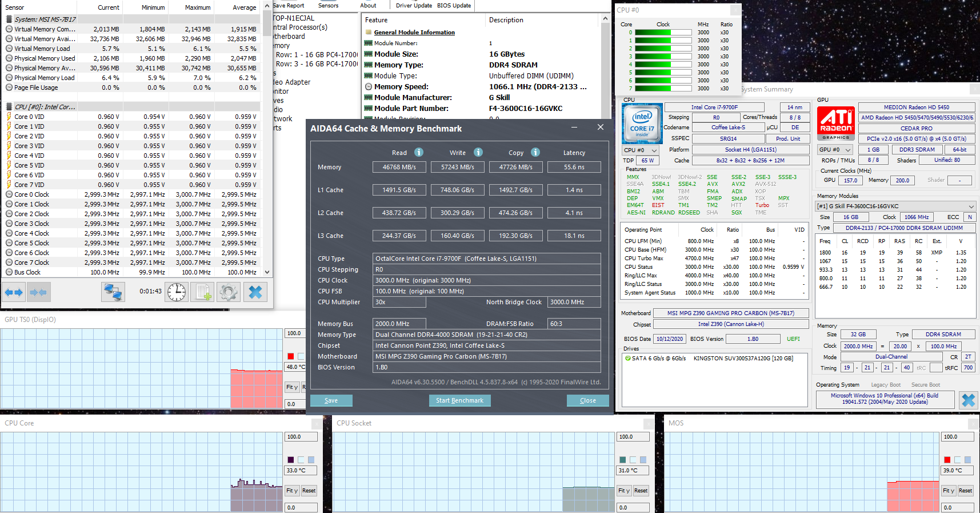Viewport: 980px width, 513px height.
Task: Select BIOS Update in the toolbar
Action: point(454,6)
